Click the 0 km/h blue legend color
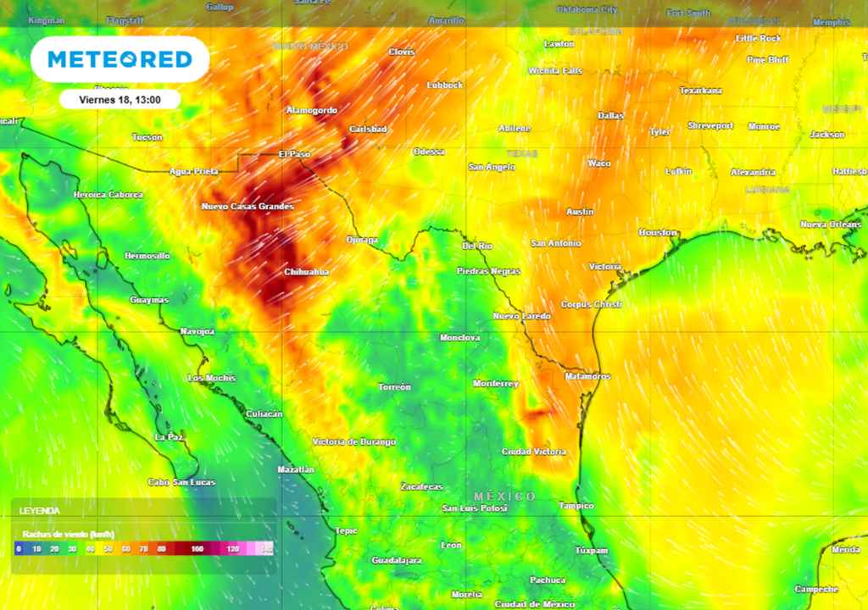 point(19,549)
